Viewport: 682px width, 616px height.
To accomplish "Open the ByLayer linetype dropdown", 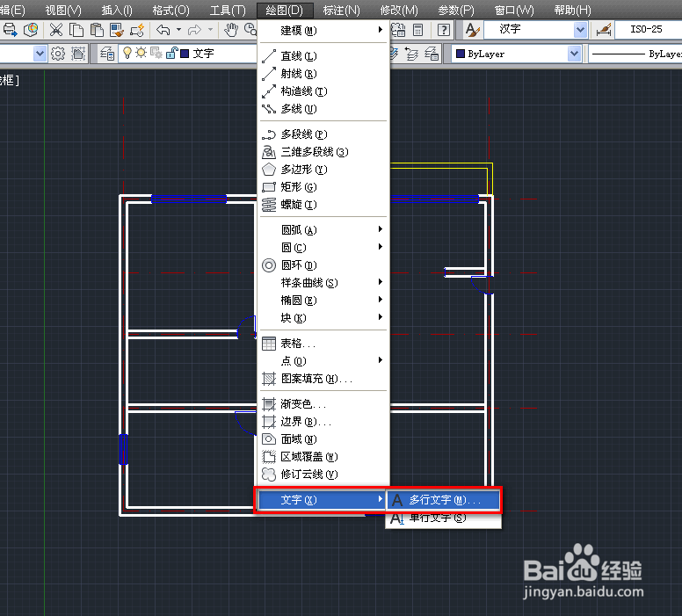I will (635, 54).
